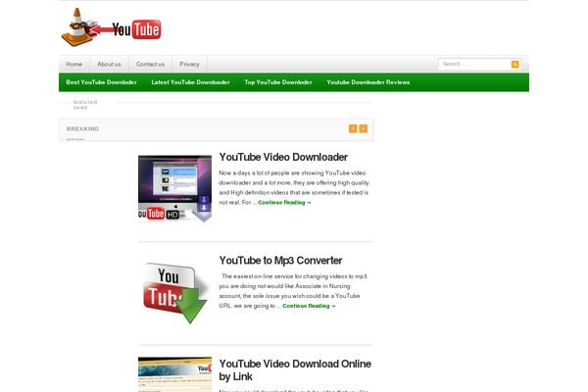The image size is (588, 392).
Task: Click the orange search magnifier button
Action: [x=514, y=65]
